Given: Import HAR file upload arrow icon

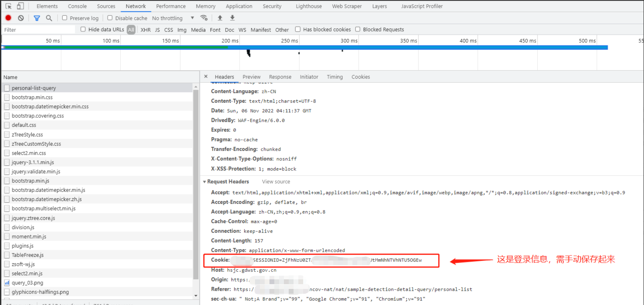Looking at the screenshot, I should click(x=220, y=18).
